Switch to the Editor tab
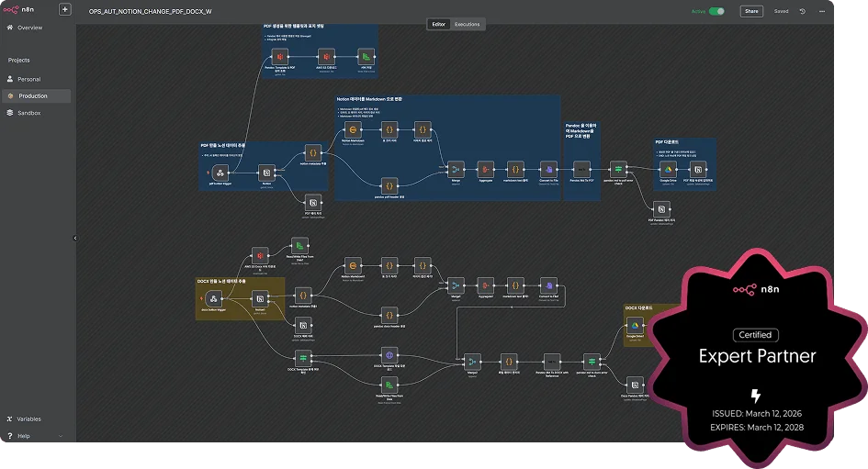 (x=439, y=24)
